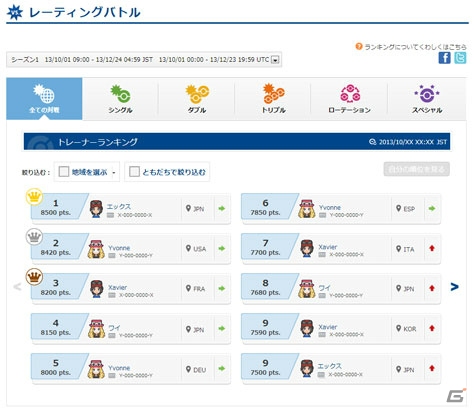Switch to the ローテーション tab

pos(349,99)
